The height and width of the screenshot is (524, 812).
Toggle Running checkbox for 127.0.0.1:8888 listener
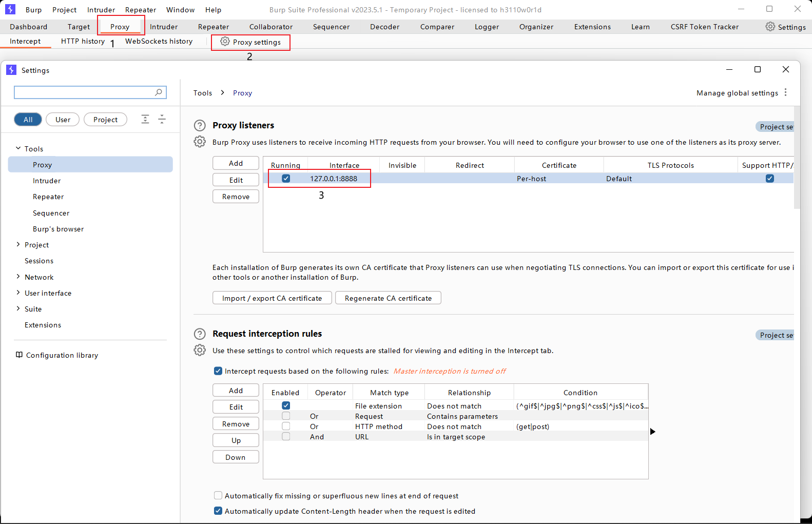click(286, 179)
